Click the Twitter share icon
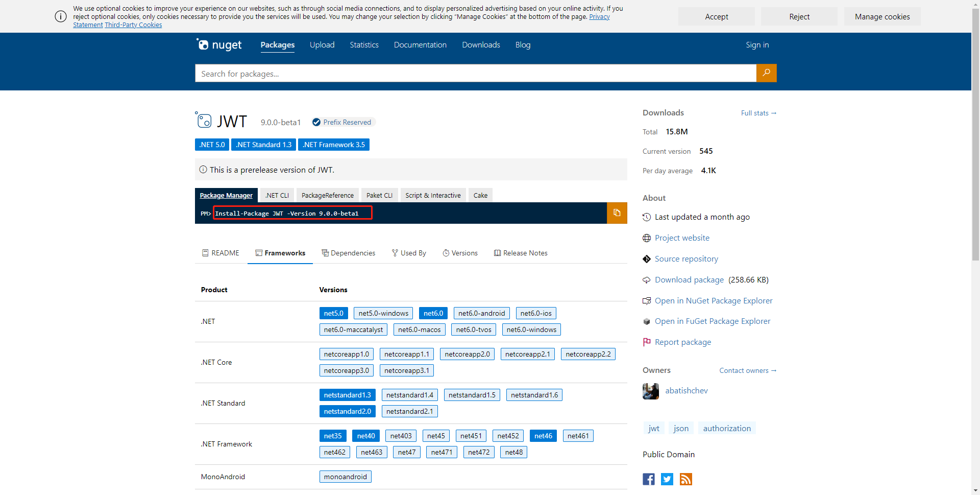980x495 pixels. 667,479
